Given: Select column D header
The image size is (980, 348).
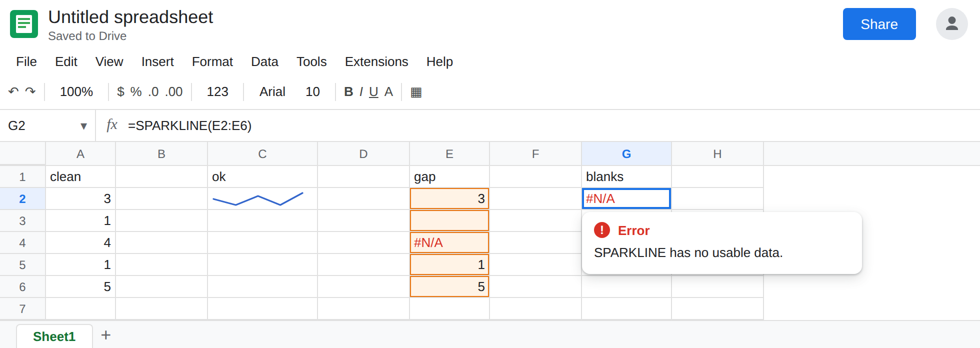Looking at the screenshot, I should click(x=363, y=154).
